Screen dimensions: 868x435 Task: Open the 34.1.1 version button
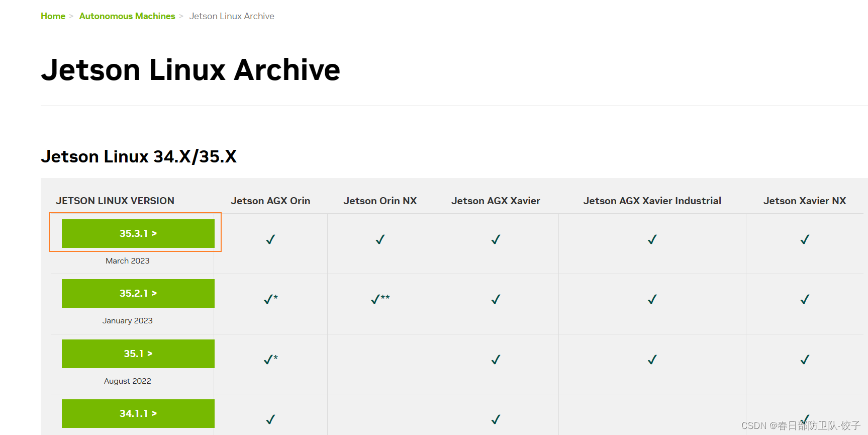[138, 413]
